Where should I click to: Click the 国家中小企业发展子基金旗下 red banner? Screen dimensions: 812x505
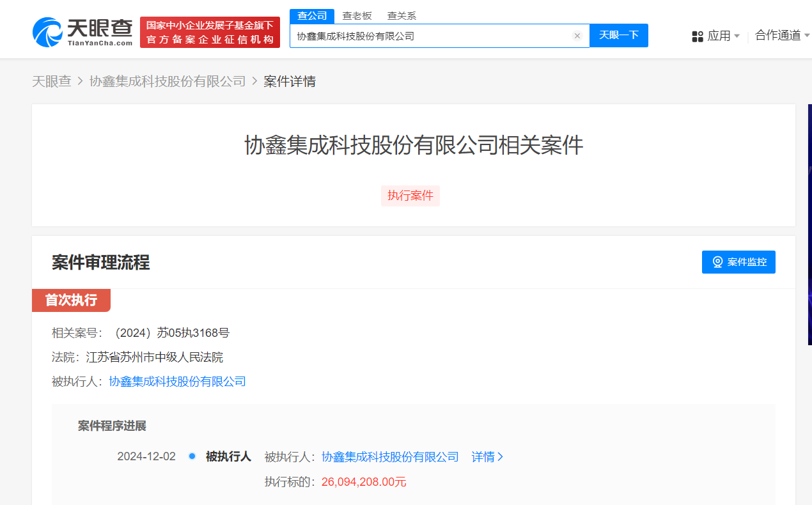(210, 32)
